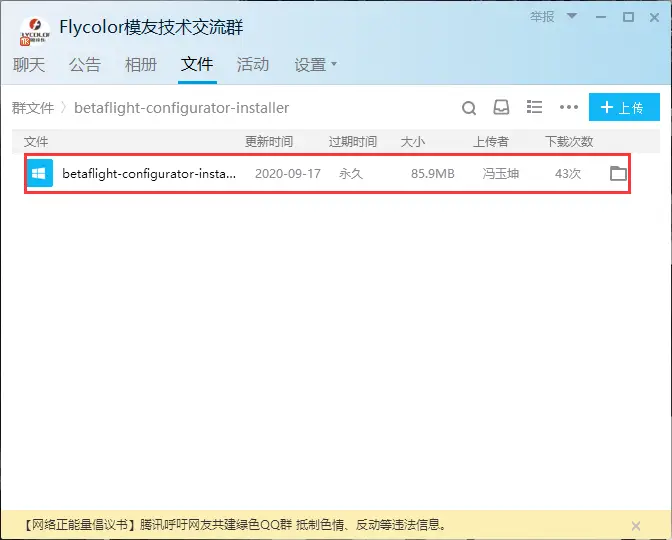Click the 2020-09-17 update date cell

[x=288, y=174]
